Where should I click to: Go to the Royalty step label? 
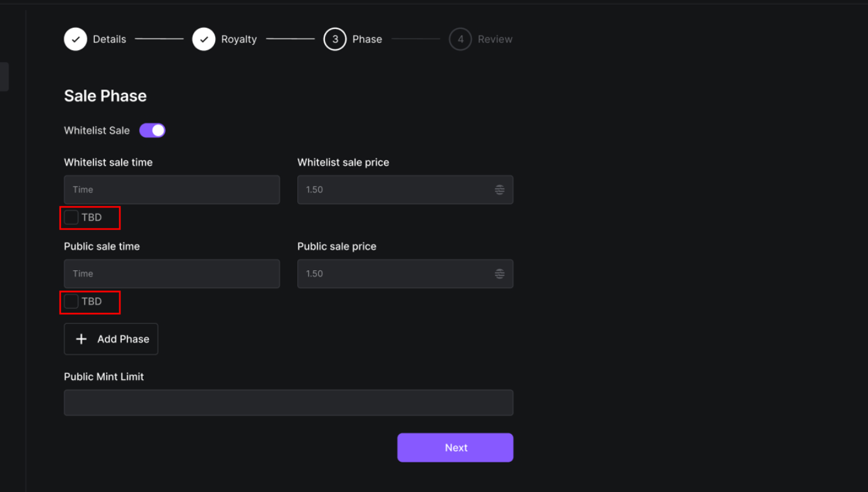tap(239, 39)
